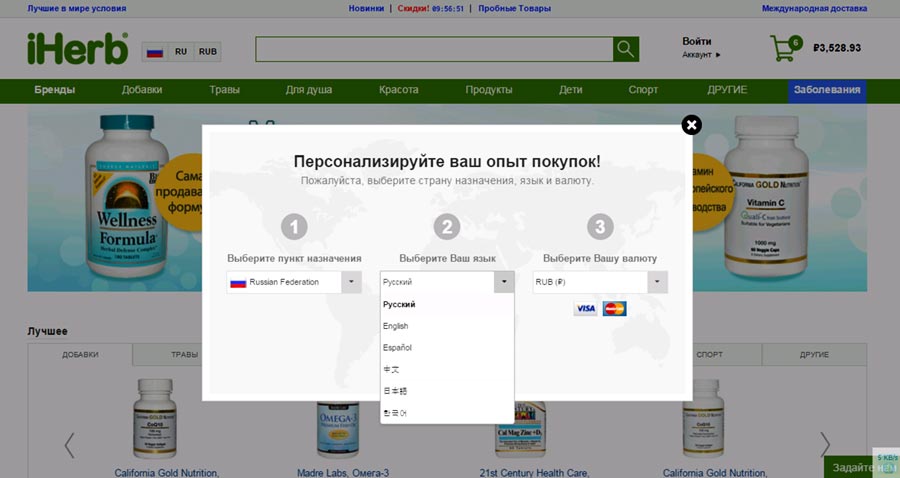Click Madre Labs Omega-3 product link

[x=343, y=473]
